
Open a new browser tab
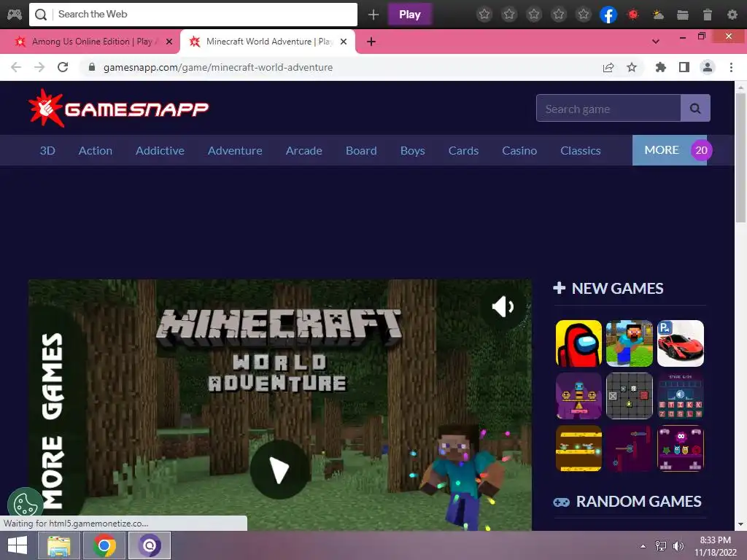pos(371,42)
